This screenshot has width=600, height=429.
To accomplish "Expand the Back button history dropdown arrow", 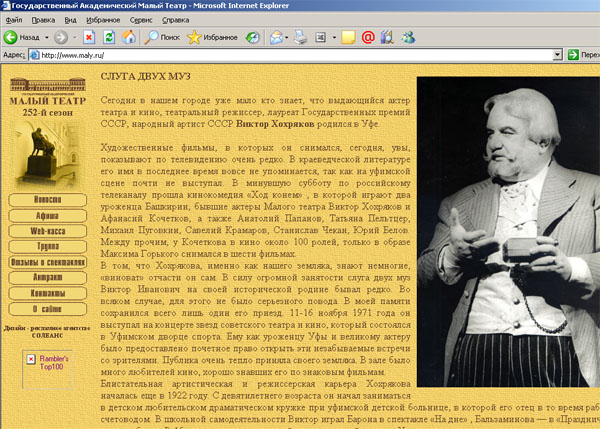I will pos(45,37).
